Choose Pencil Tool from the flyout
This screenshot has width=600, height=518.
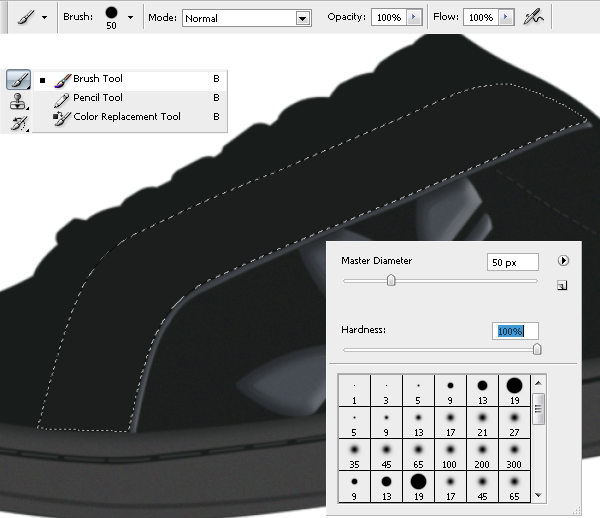coord(130,98)
